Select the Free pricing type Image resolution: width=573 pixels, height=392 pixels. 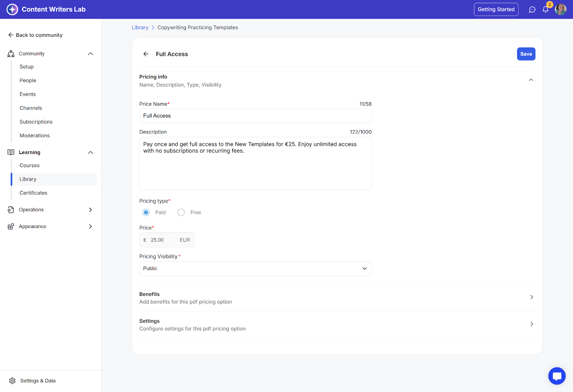(x=181, y=213)
